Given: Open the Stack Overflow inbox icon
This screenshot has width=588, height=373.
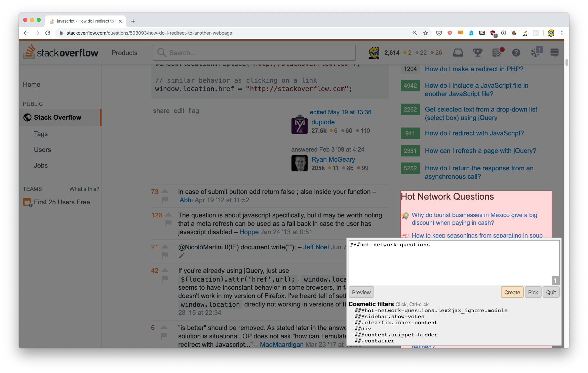Looking at the screenshot, I should pyautogui.click(x=458, y=53).
